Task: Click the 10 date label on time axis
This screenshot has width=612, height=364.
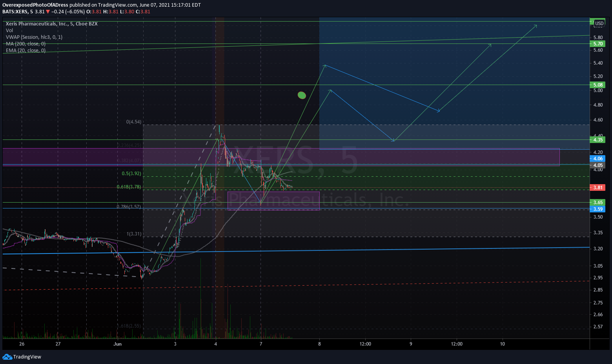Action: tap(503, 344)
